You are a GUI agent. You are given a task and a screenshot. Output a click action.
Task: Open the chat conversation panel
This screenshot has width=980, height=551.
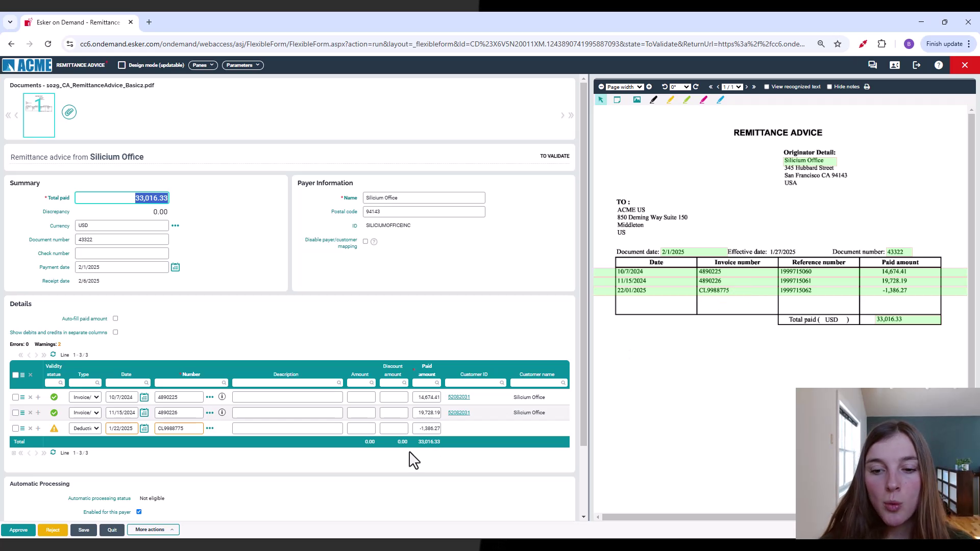tap(872, 65)
